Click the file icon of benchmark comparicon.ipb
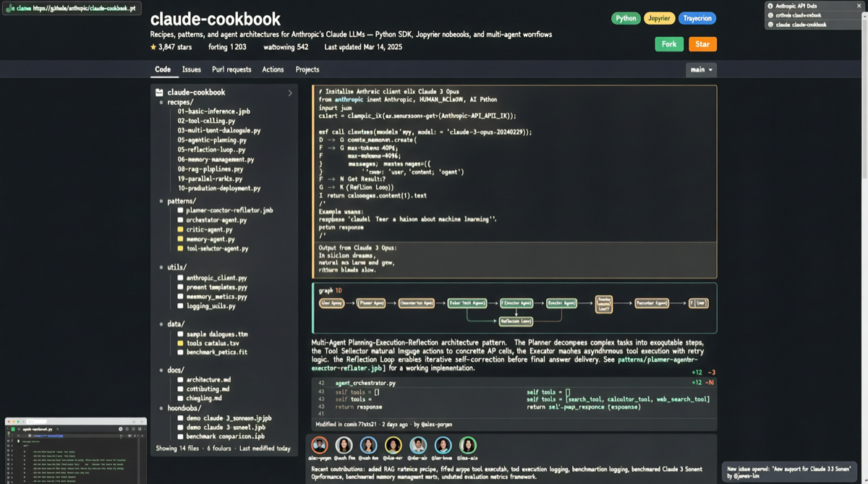 coord(180,437)
